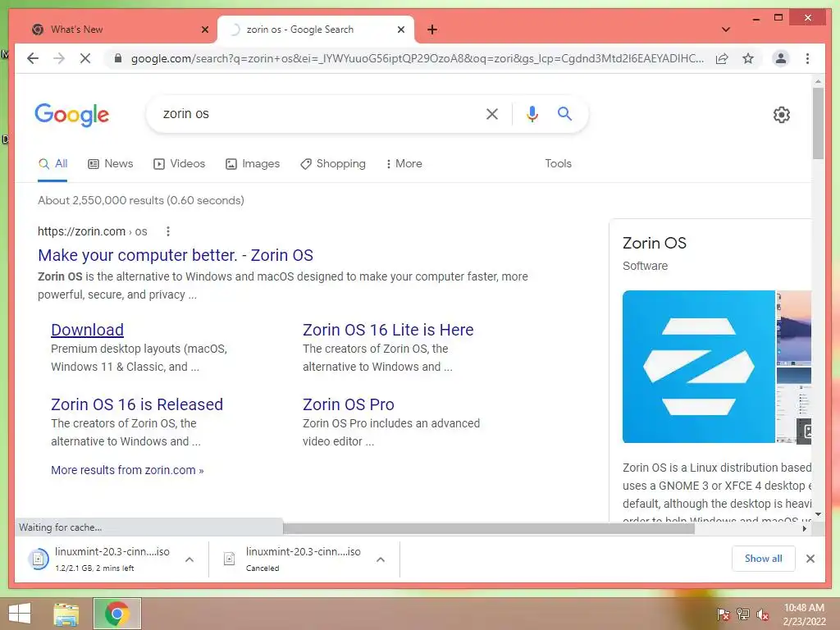Open network status tray icon

tap(743, 614)
